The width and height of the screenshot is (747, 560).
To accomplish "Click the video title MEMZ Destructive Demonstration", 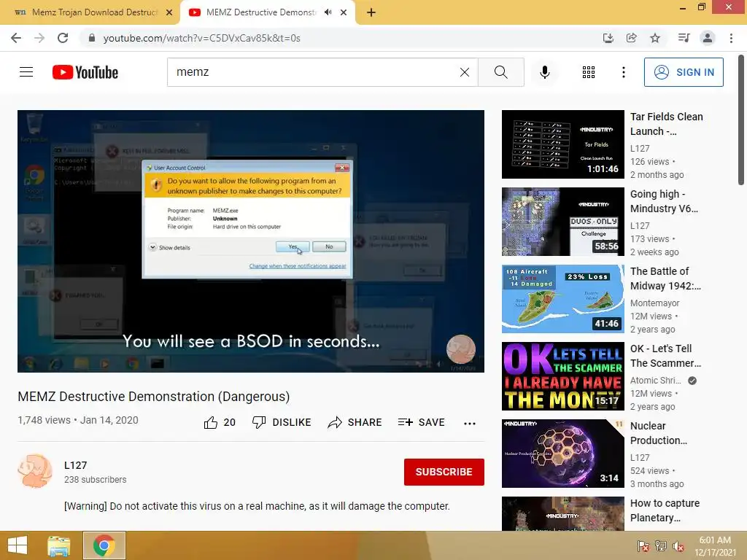I will click(x=154, y=396).
